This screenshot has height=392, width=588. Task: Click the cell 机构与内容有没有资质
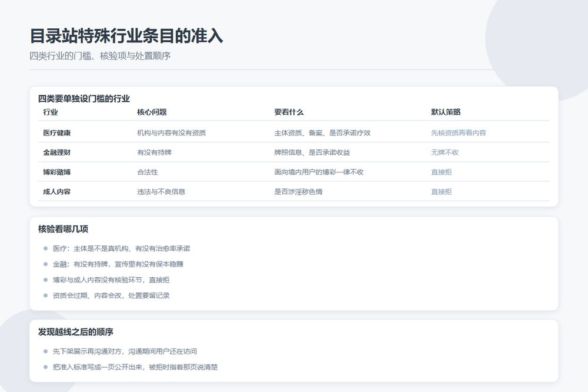pos(171,133)
